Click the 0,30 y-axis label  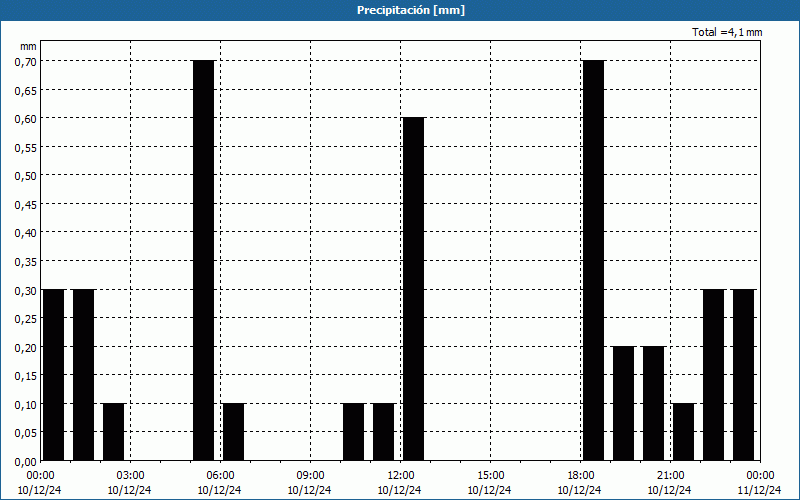click(26, 290)
